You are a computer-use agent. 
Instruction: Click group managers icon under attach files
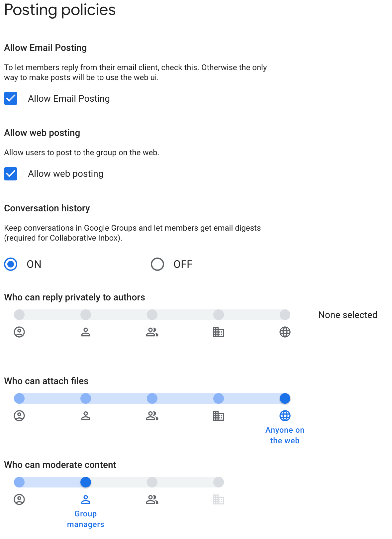point(86,416)
